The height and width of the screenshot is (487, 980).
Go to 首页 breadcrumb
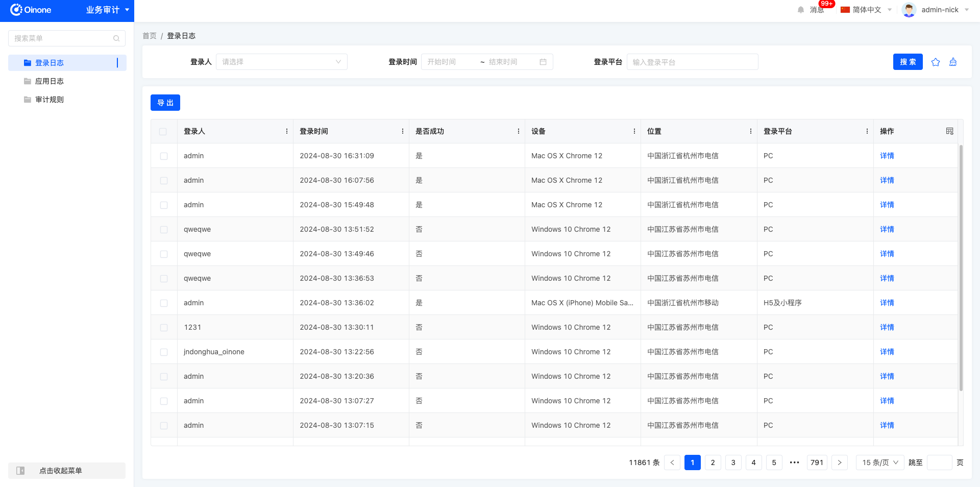pos(150,36)
